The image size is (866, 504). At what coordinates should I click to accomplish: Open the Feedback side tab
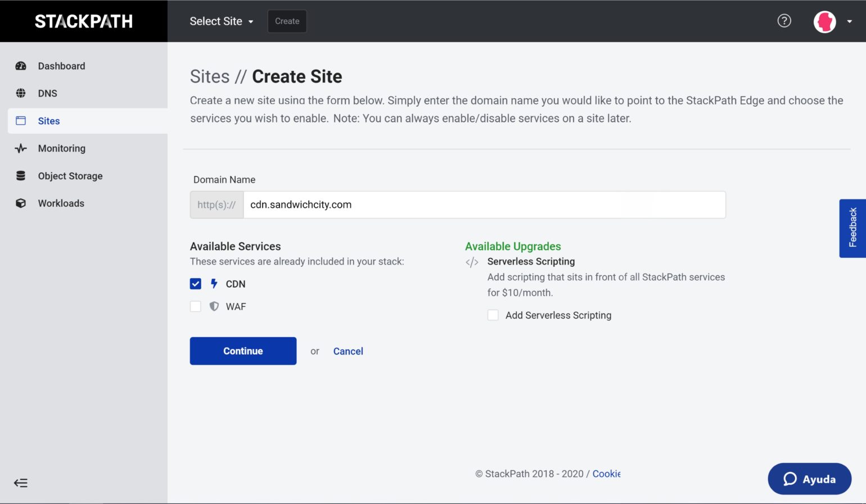pyautogui.click(x=853, y=228)
